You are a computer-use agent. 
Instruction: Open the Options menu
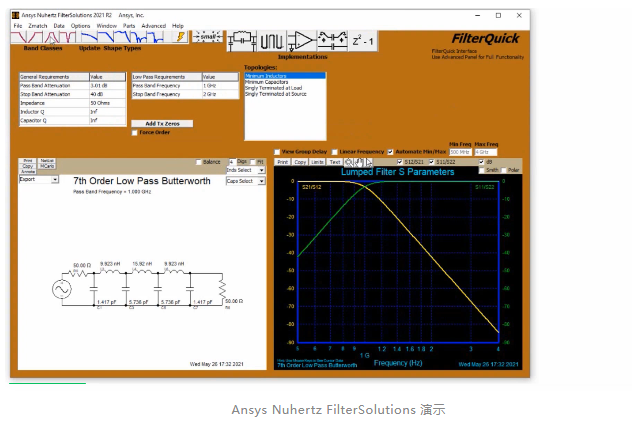pos(80,26)
